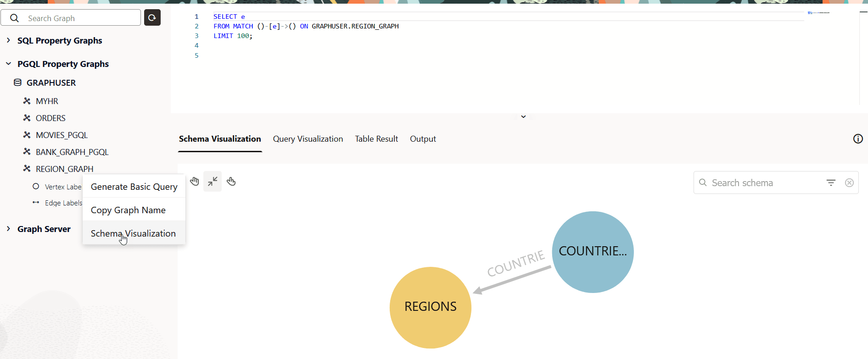Screen dimensions: 868x359
Task: Expand the SQL Property Graphs section
Action: [x=8, y=40]
